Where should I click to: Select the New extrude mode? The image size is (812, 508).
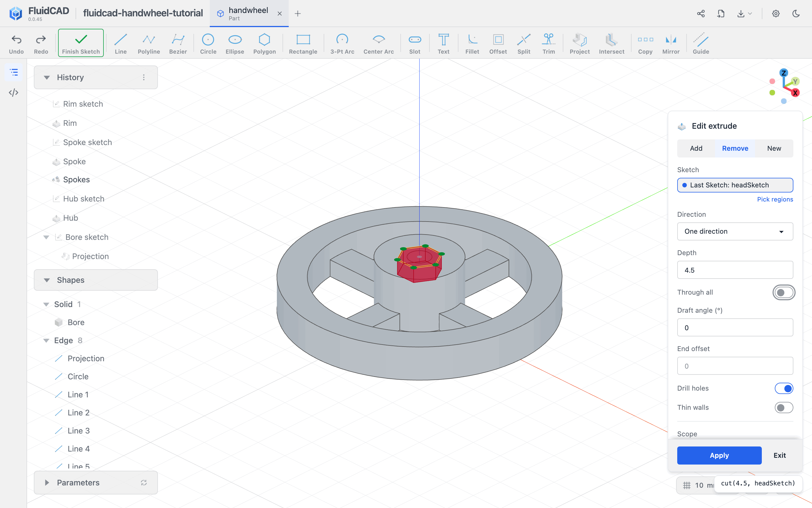click(774, 148)
